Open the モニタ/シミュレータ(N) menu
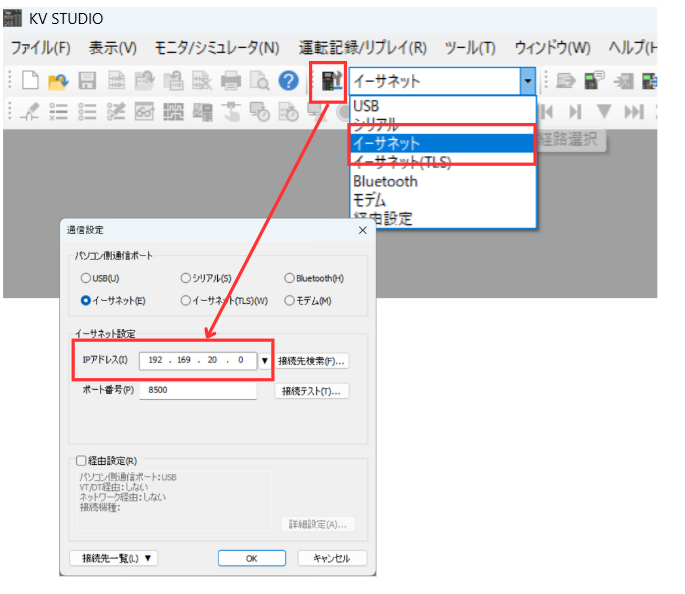Screen dimensions: 685x594 click(217, 48)
